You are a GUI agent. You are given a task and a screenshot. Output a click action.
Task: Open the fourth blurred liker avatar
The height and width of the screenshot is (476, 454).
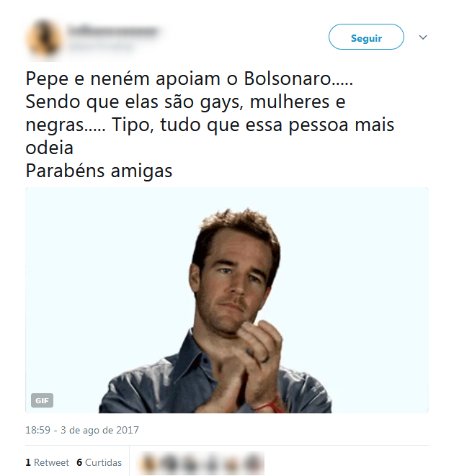[x=210, y=463]
